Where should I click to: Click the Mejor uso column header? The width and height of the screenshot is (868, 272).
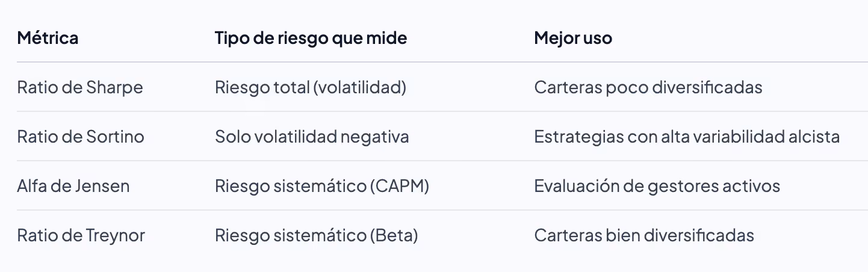point(572,39)
